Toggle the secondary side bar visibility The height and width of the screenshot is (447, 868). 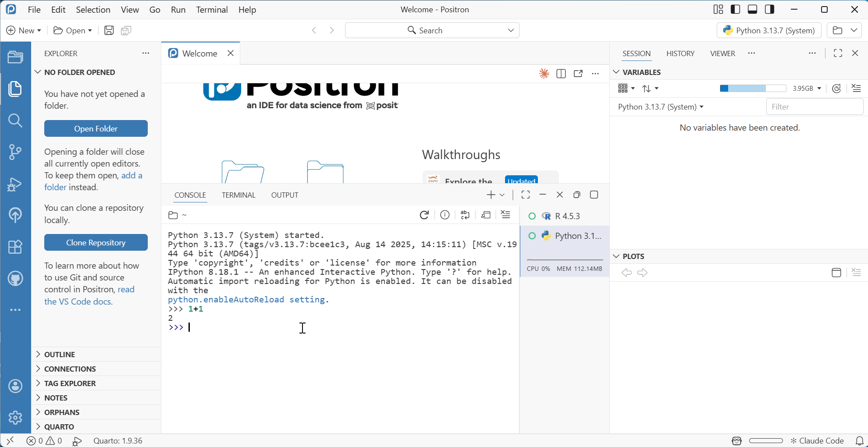(770, 9)
